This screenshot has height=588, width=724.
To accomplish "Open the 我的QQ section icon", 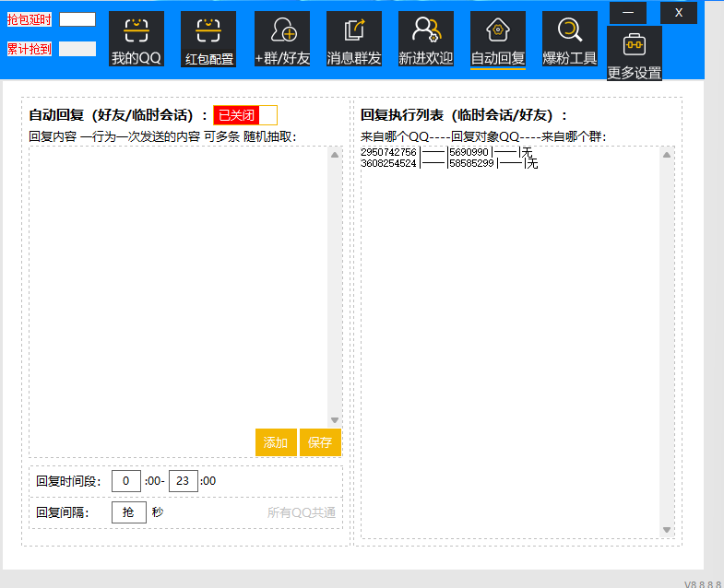I will [x=136, y=40].
